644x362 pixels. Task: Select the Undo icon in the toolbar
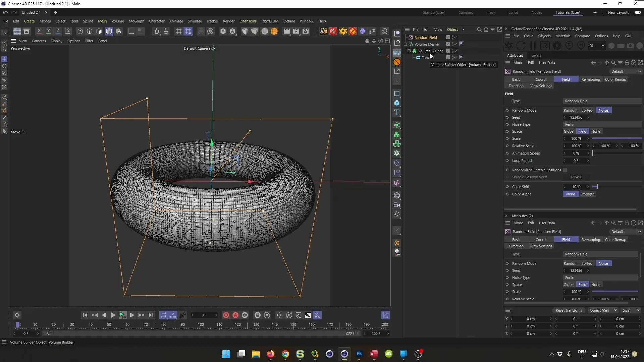tap(5, 12)
